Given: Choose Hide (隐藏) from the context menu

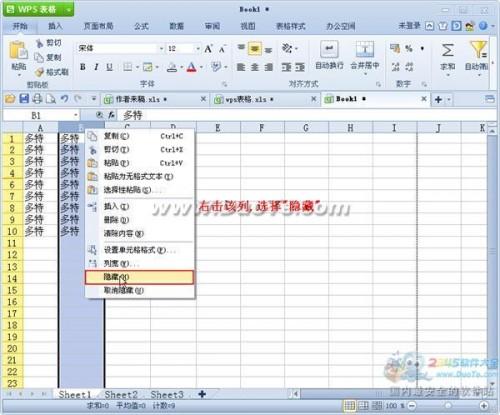Looking at the screenshot, I should pyautogui.click(x=139, y=277).
